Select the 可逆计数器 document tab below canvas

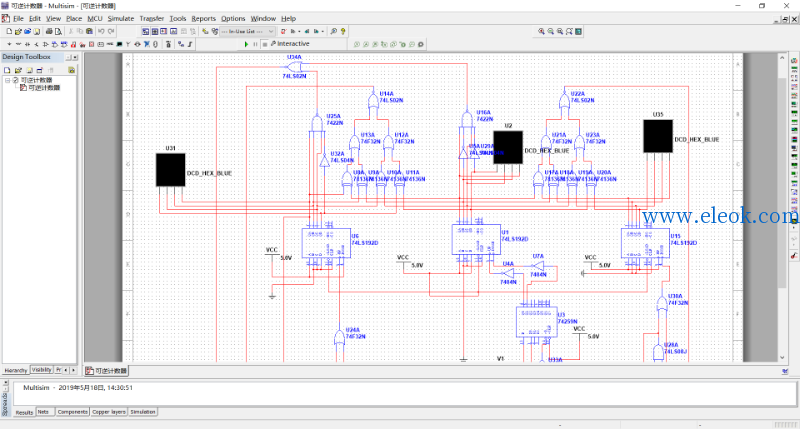tap(106, 371)
